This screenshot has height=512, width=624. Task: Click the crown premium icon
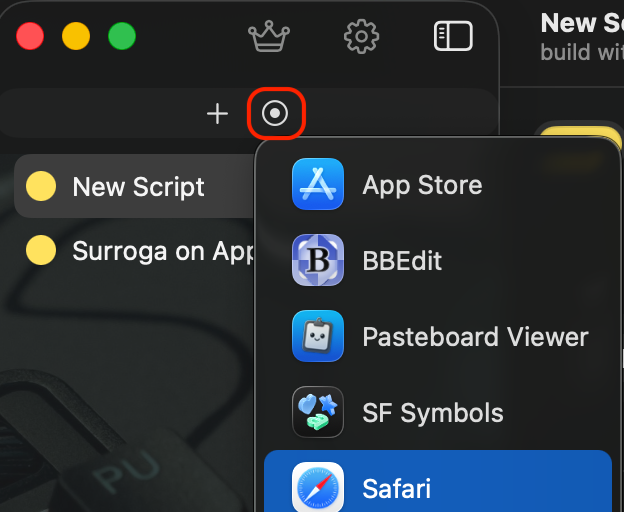(269, 36)
